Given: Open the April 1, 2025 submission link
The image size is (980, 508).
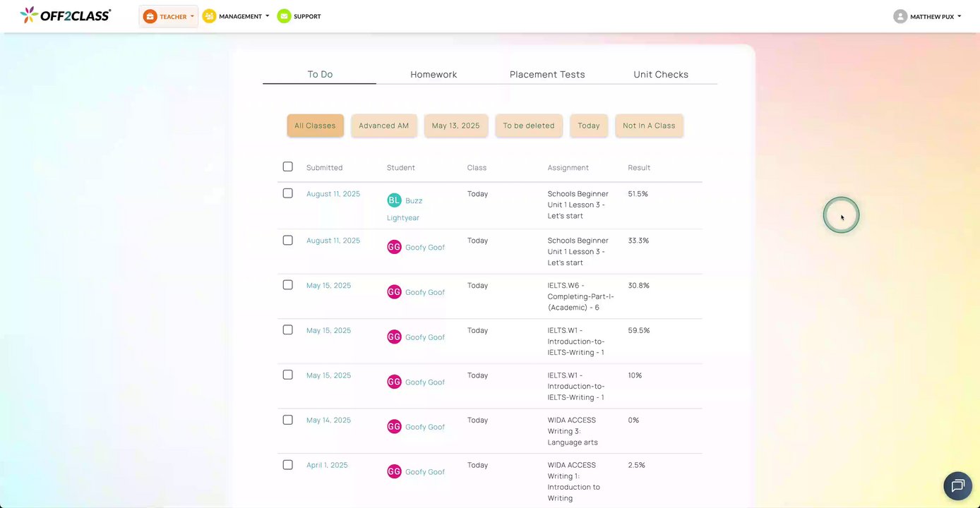Looking at the screenshot, I should tap(327, 465).
